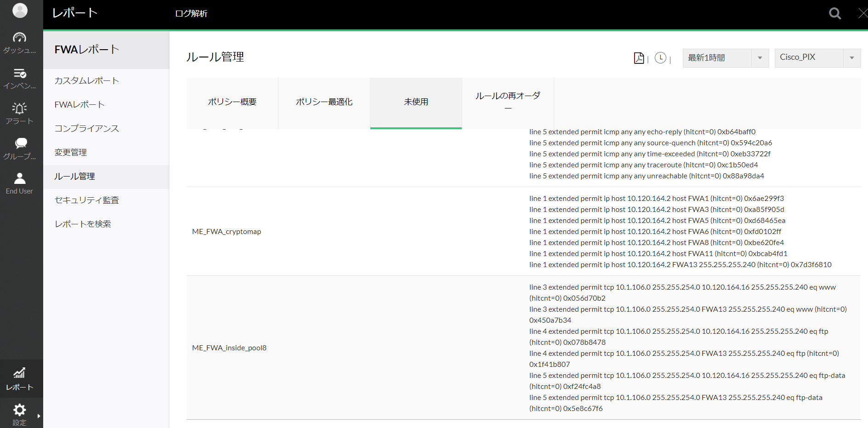Click the rule line for host FWA8

click(x=657, y=243)
